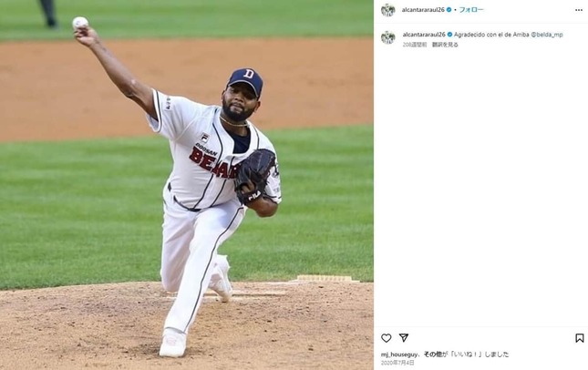Click the verified badge in the post header
Viewport: 588px width, 370px height.
449,10
